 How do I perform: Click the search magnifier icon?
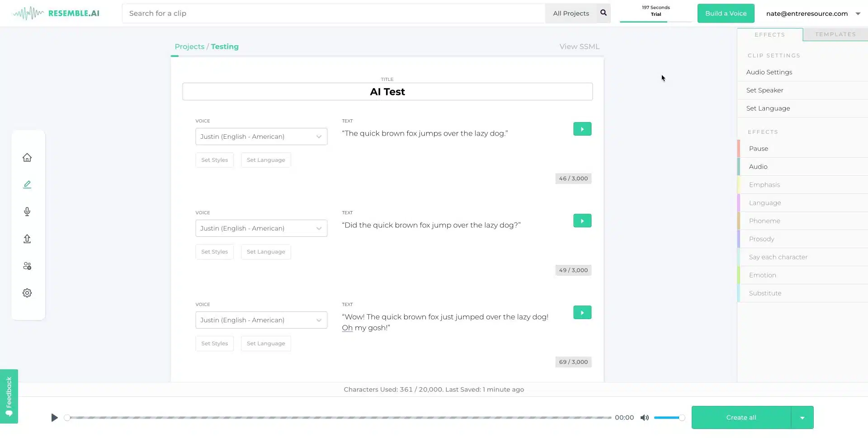pyautogui.click(x=604, y=13)
